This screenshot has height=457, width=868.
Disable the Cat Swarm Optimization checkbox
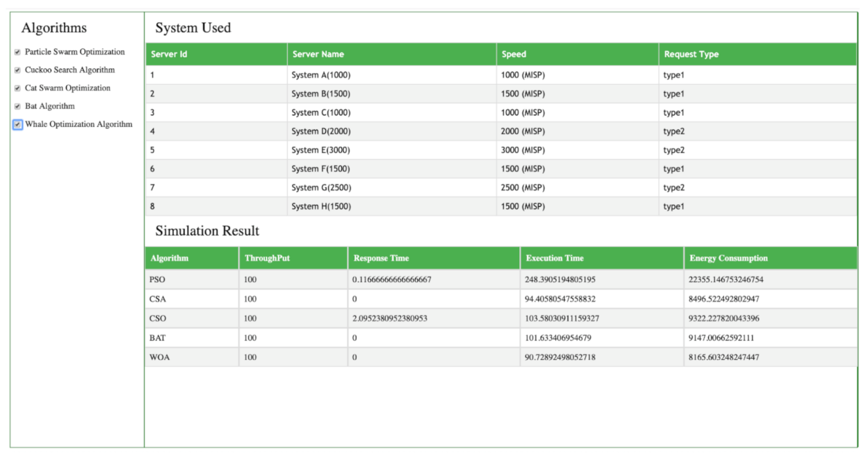[x=17, y=88]
